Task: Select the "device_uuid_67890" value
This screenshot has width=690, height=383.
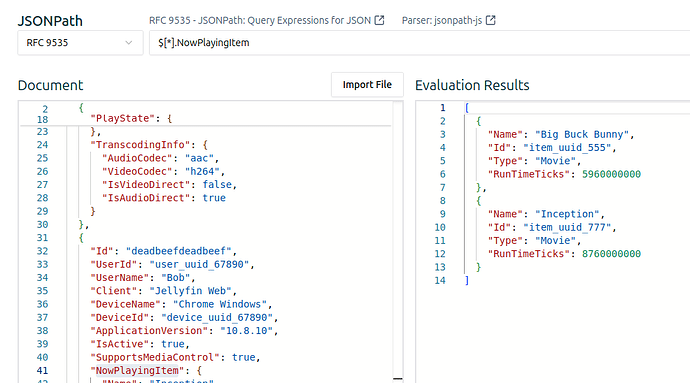Action: click(x=217, y=317)
